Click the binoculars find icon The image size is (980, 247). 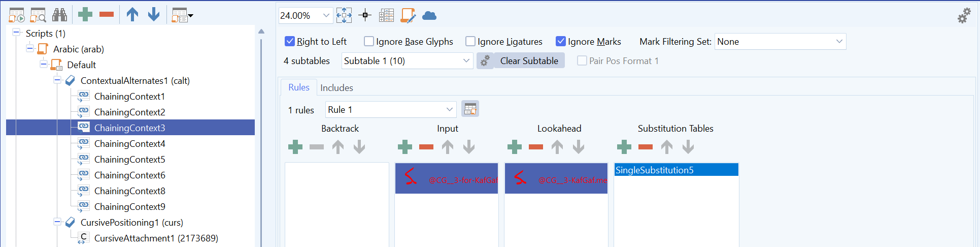[59, 15]
